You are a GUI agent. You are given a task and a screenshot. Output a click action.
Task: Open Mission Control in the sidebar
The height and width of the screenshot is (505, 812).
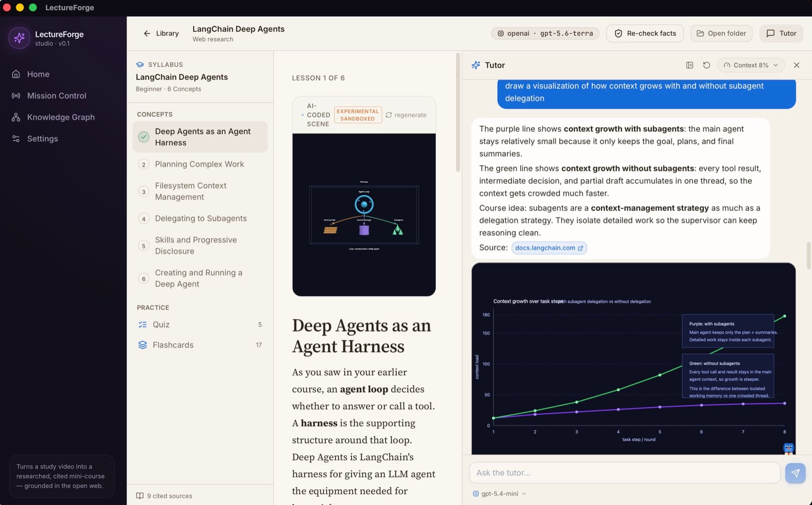point(63,96)
